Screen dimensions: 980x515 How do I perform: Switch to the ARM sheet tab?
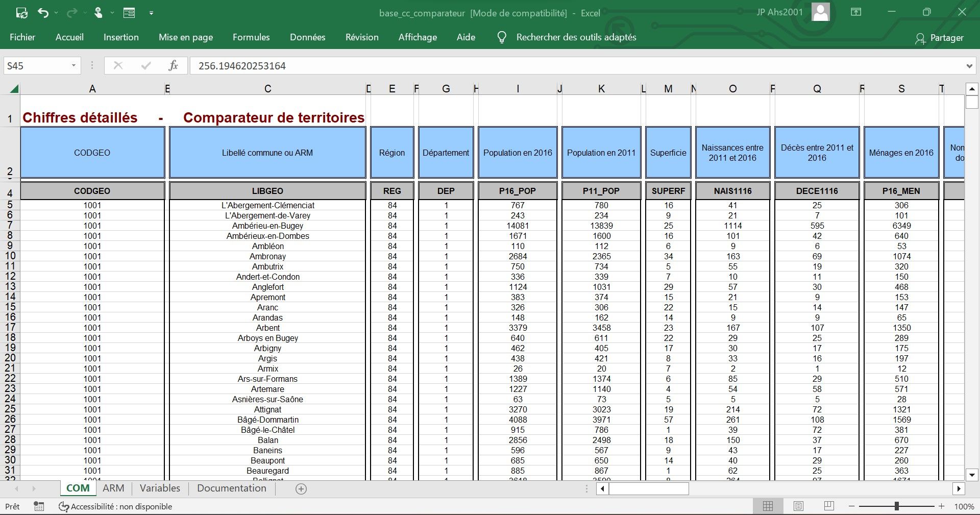point(113,488)
